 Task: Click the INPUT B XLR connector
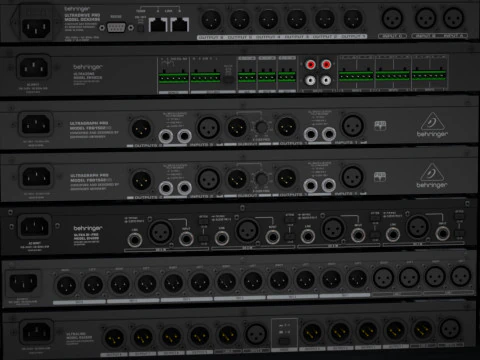(426, 18)
